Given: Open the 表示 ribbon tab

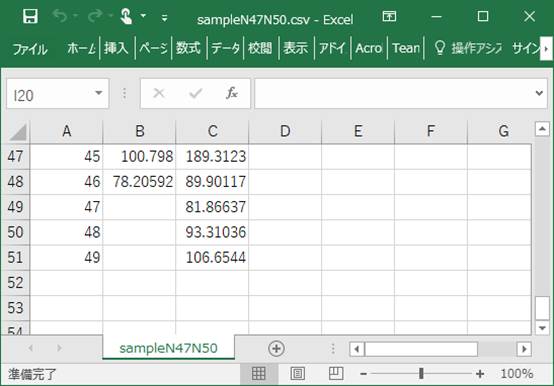Looking at the screenshot, I should [x=296, y=48].
